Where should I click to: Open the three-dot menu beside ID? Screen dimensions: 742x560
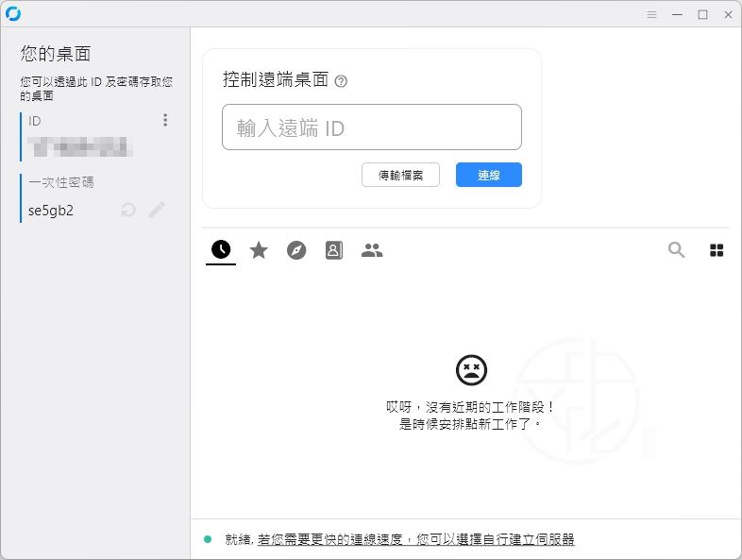(165, 120)
